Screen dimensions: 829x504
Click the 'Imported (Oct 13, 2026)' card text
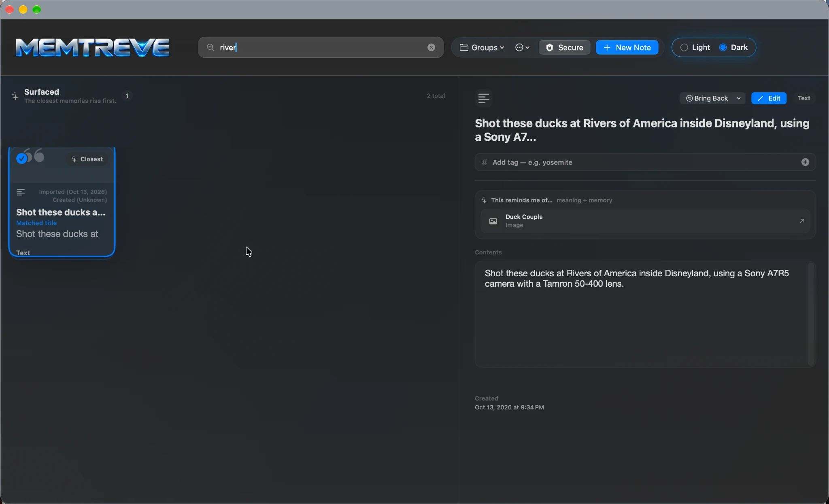click(x=73, y=192)
